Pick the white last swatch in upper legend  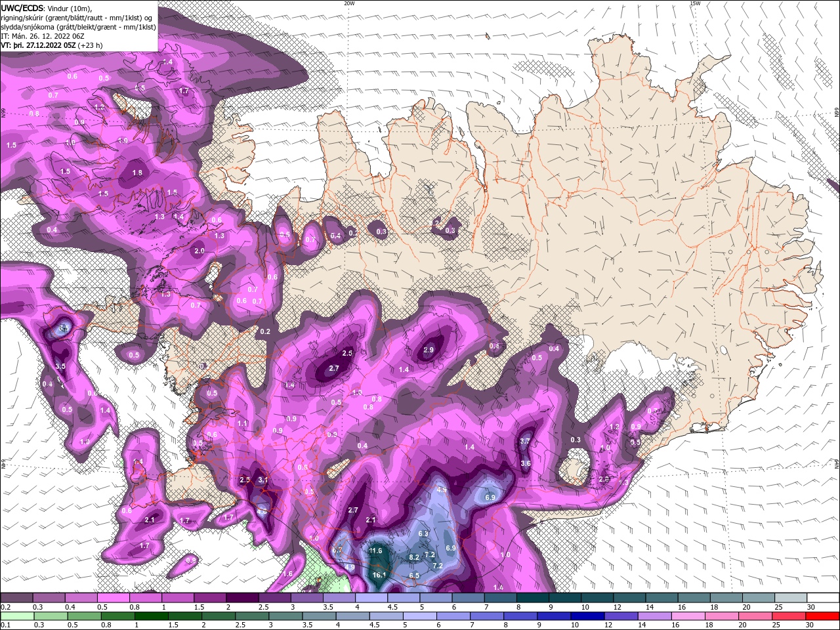click(x=824, y=598)
